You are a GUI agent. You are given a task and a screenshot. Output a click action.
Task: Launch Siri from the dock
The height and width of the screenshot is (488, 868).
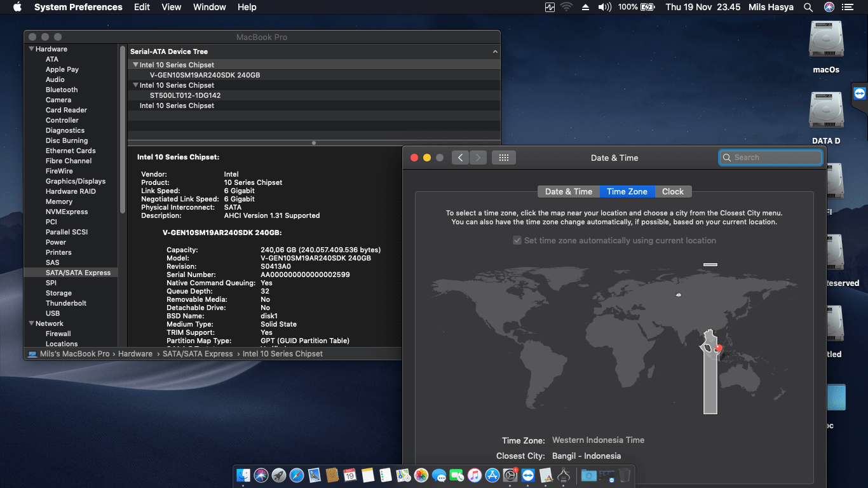click(x=261, y=475)
